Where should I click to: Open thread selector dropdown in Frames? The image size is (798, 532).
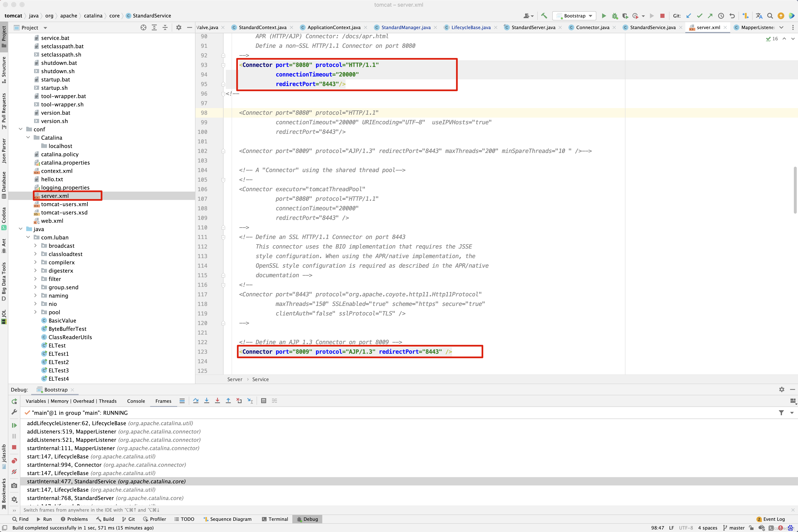coord(792,413)
